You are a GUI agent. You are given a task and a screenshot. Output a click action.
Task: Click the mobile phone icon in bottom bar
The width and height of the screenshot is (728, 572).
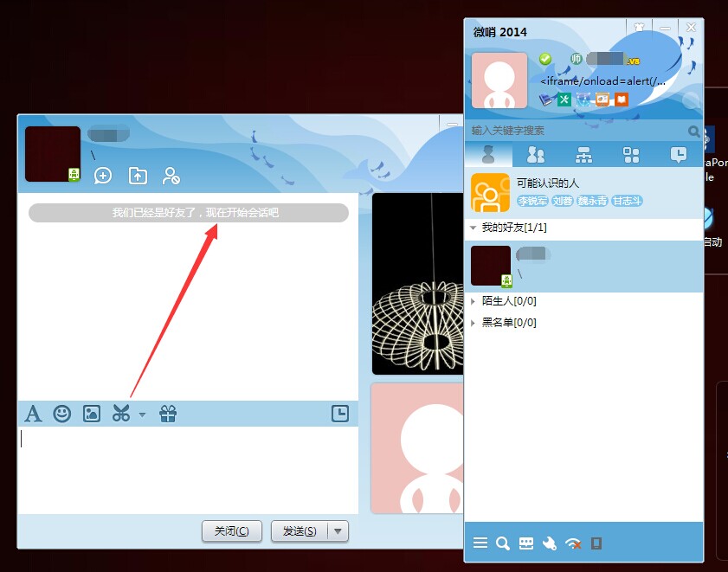tap(596, 543)
